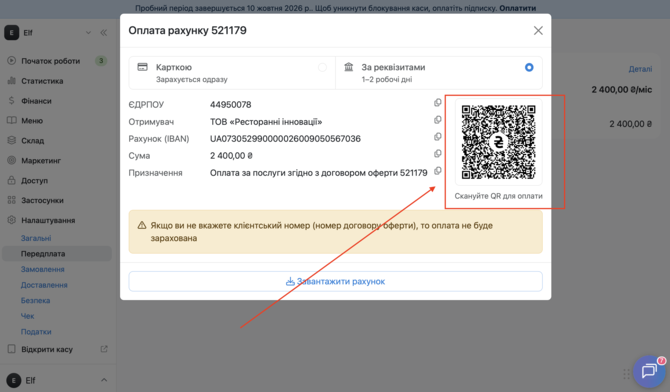Open the Деталі link
Screen dimensions: 670x392
click(640, 69)
